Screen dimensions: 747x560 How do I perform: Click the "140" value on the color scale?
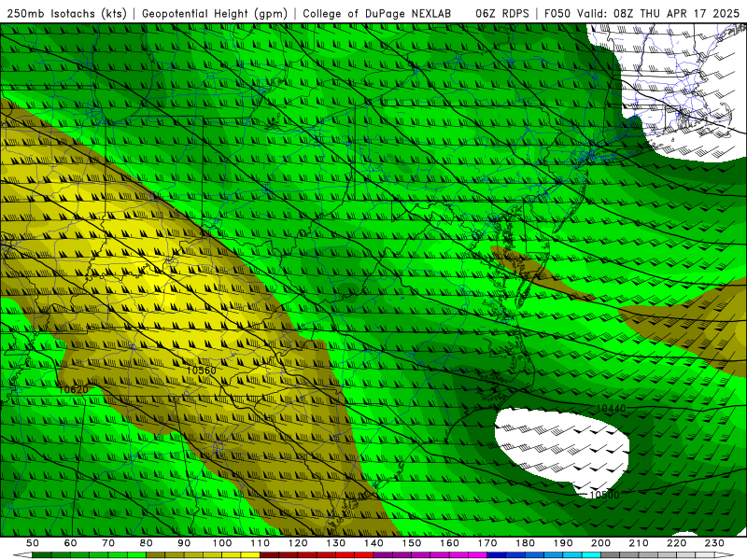373,543
